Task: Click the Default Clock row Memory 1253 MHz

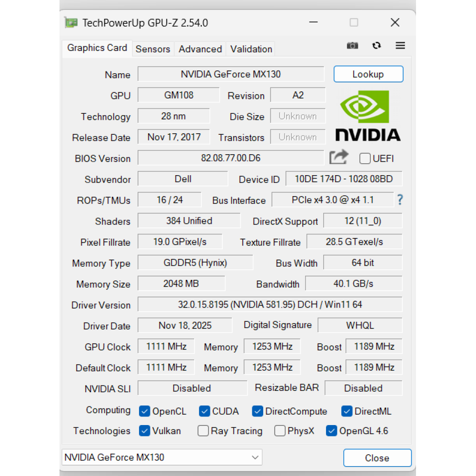Action: click(x=272, y=367)
